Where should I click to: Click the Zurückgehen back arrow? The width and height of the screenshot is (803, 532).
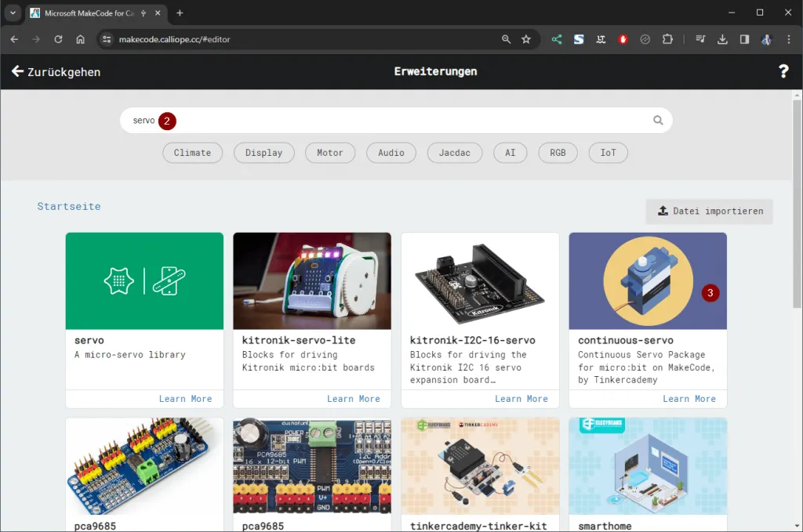coord(17,71)
